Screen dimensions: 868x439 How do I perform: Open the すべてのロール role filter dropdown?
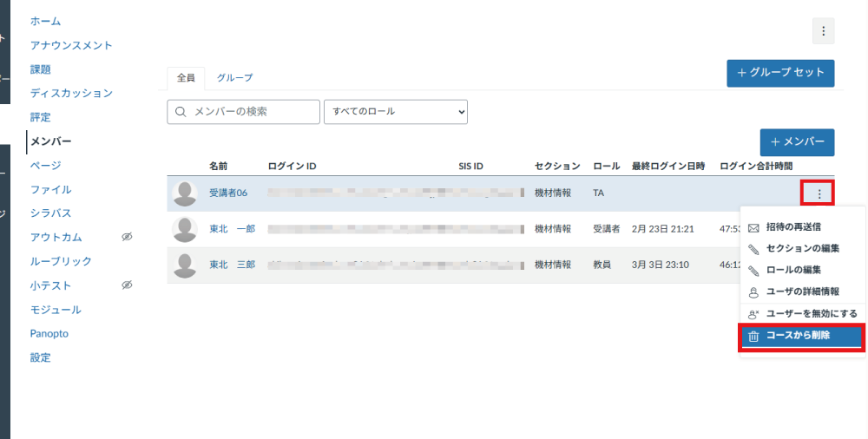coord(395,112)
